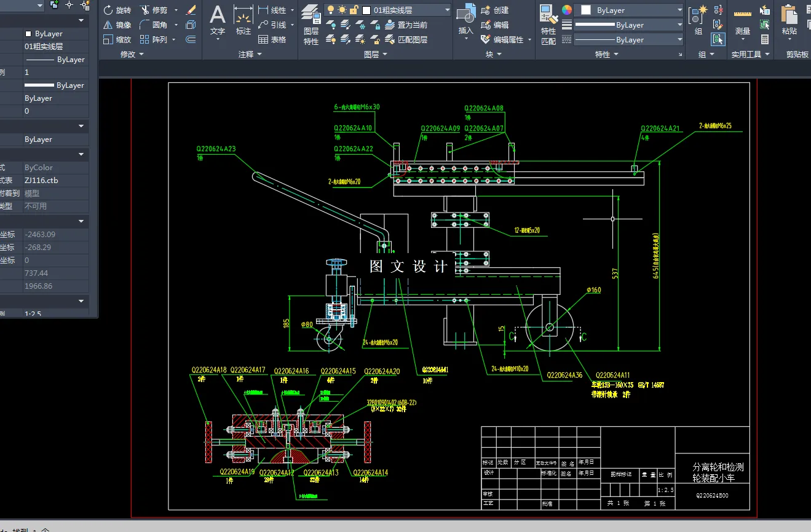
Task: Toggle the layer freeze sun icon
Action: point(342,10)
